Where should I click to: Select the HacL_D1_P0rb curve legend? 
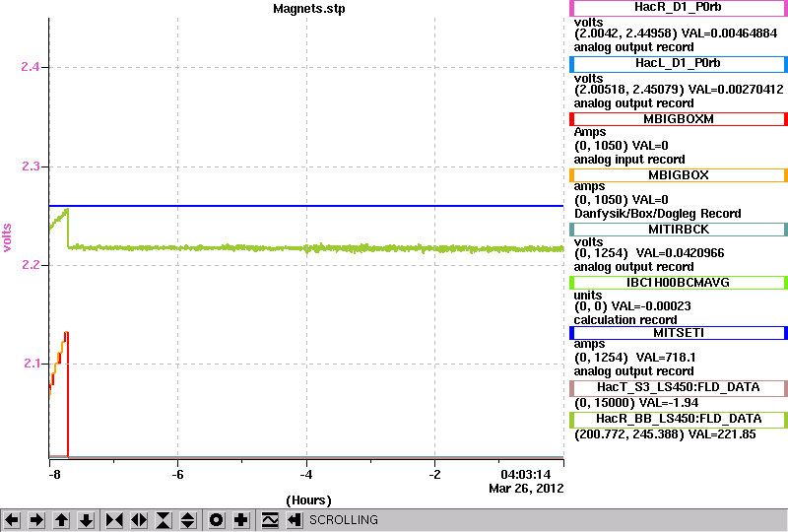(679, 63)
